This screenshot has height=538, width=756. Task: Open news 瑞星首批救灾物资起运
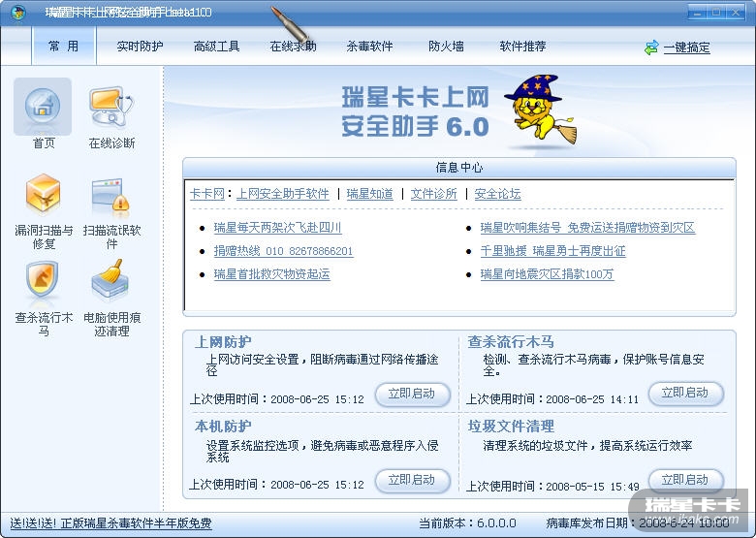click(272, 274)
